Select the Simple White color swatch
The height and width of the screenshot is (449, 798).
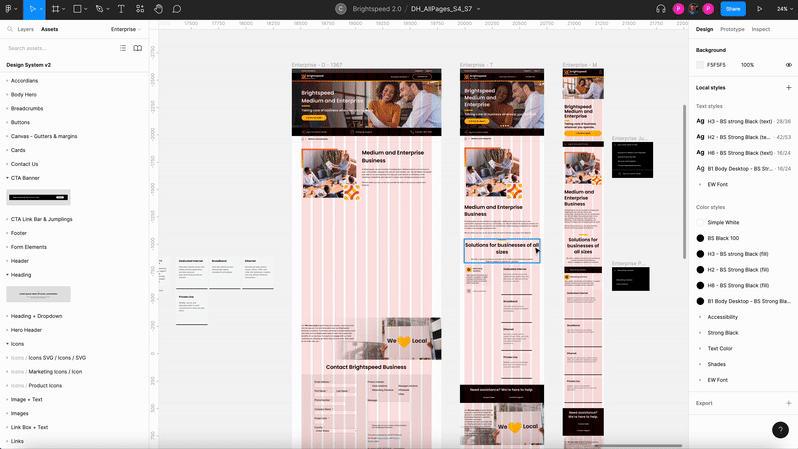700,222
